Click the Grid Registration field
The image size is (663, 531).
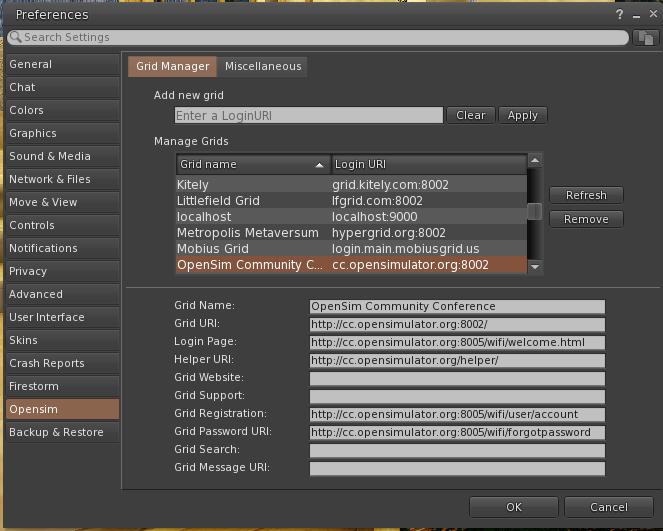[x=457, y=414]
